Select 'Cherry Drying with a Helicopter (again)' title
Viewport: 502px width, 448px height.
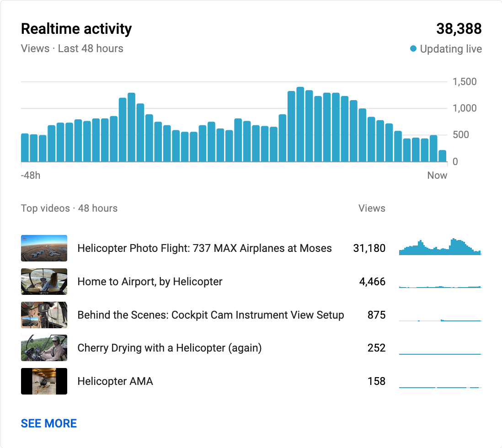[x=169, y=348]
